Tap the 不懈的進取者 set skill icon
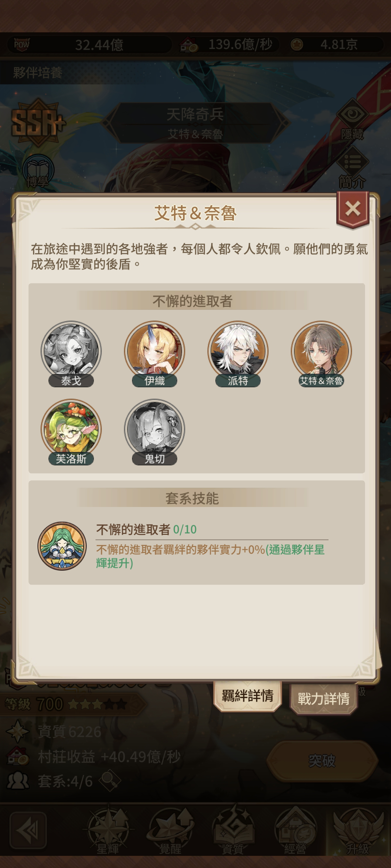Image resolution: width=391 pixels, height=868 pixels. [x=62, y=546]
